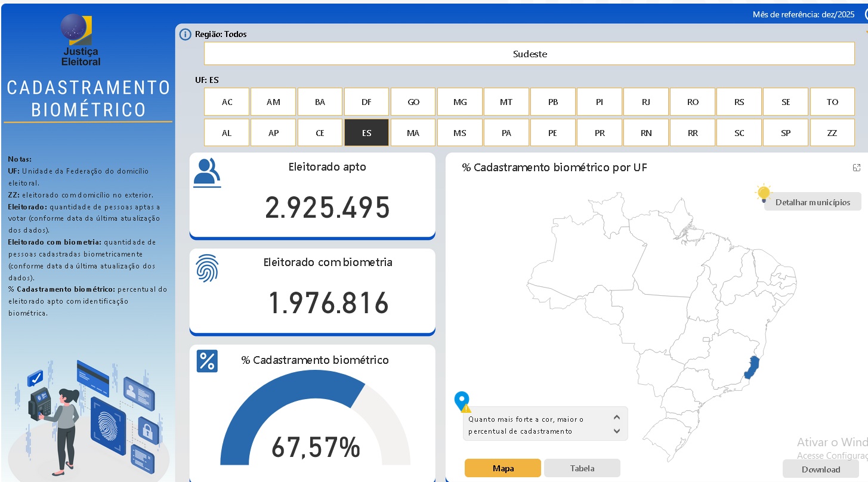Click the percent icon on cadastramento card

click(x=207, y=361)
